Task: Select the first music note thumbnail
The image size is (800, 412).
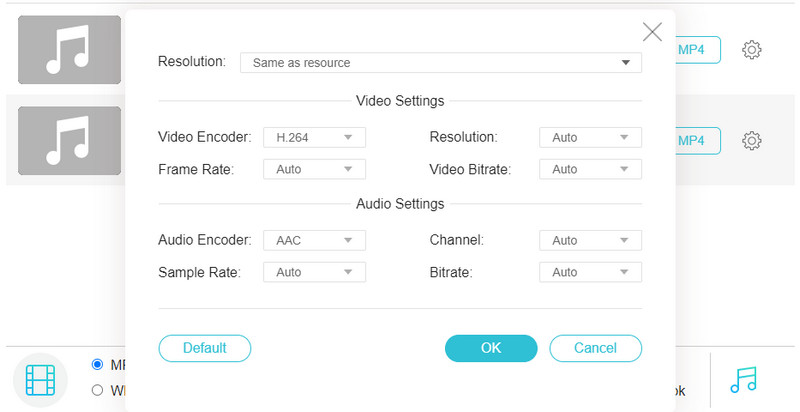Action: pos(67,50)
